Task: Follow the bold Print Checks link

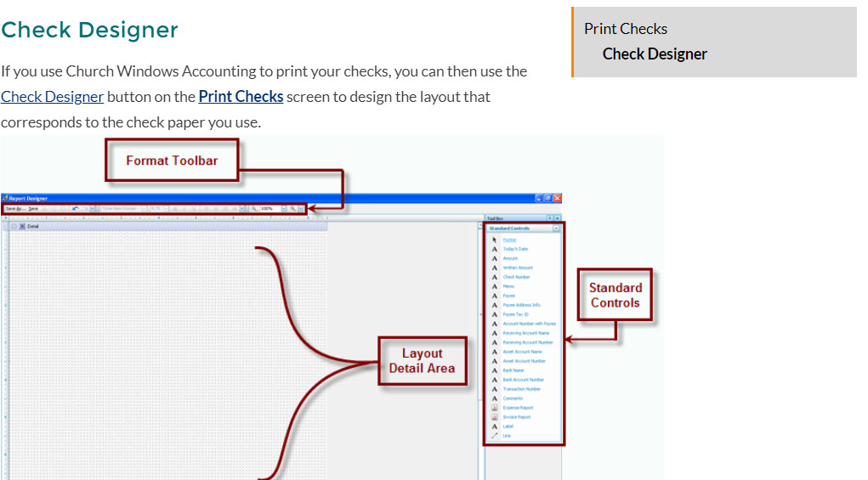Action: [241, 97]
